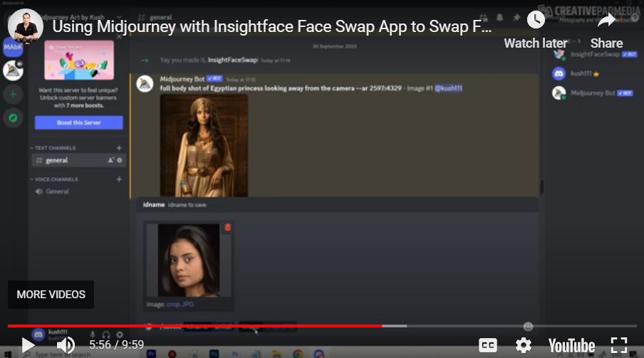Screen dimensions: 644x358
Task: Open video on YouTube via logo
Action: pos(571,345)
